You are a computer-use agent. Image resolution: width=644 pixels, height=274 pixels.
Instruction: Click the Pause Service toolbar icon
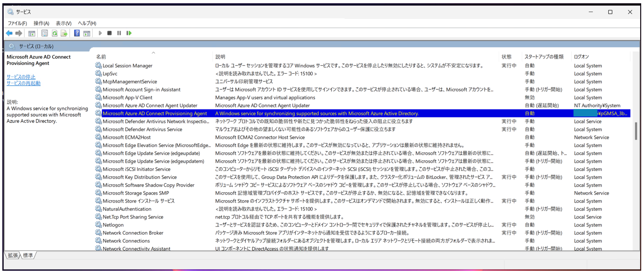(119, 33)
